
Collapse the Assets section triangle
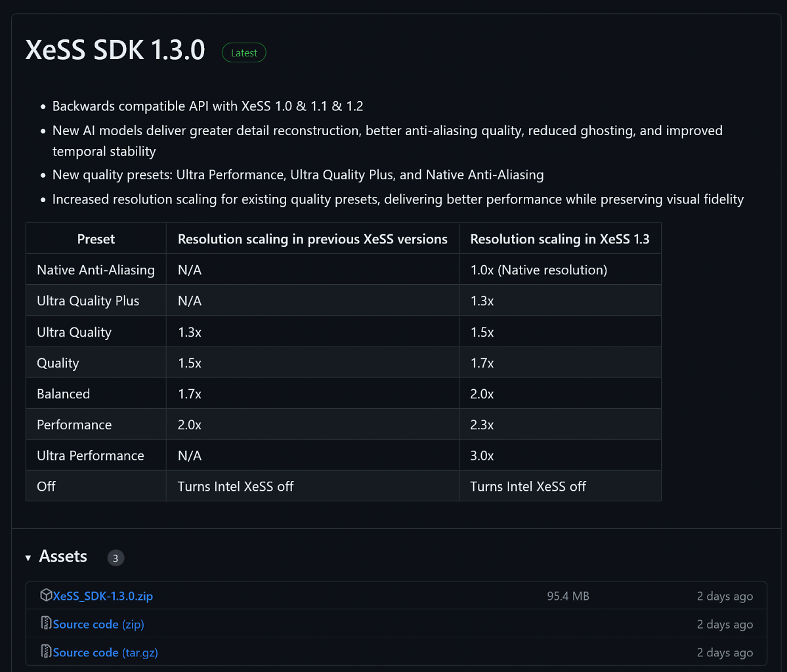tap(28, 558)
